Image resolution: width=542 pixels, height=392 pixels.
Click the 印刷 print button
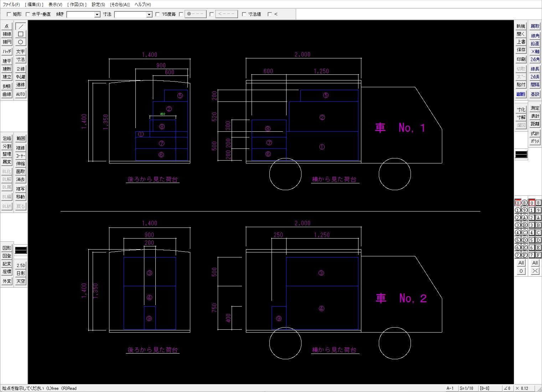tap(521, 59)
